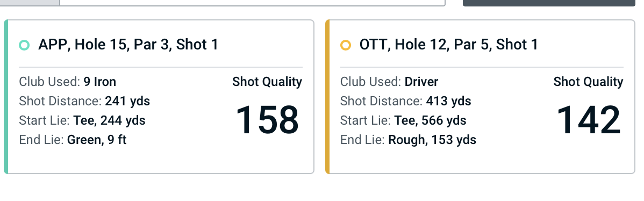Click the orange color bar on OTT card

(327, 97)
